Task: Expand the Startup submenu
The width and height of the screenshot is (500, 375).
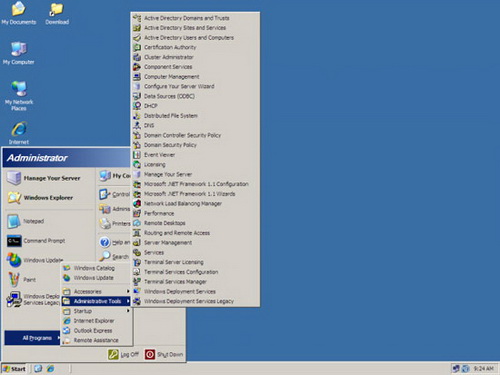Action: coord(96,311)
